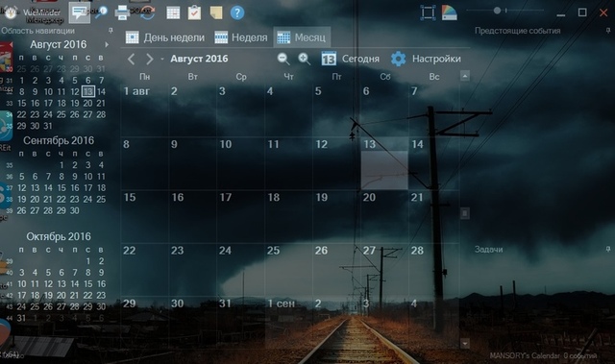Switch to День недели view
Screen dimensions: 615x364
click(165, 37)
